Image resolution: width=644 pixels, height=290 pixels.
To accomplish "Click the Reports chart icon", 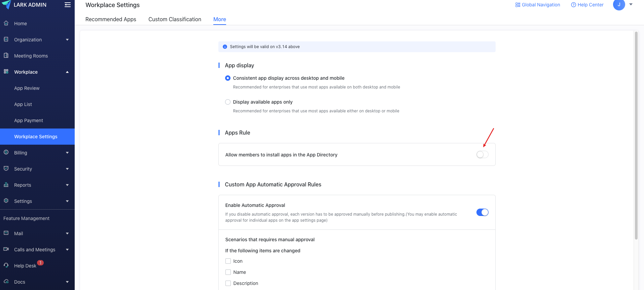I will point(6,185).
